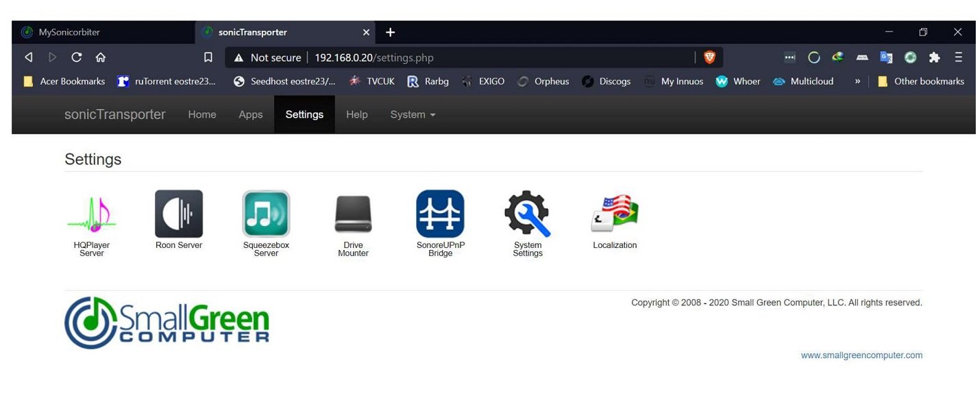
Task: Click the Google Translate extension icon
Action: (x=886, y=58)
